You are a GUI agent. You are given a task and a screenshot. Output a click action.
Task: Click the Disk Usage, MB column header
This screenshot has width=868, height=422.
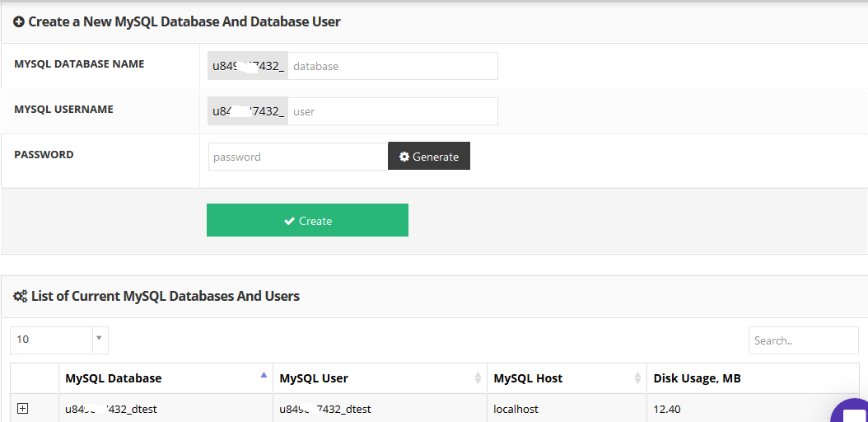point(753,379)
